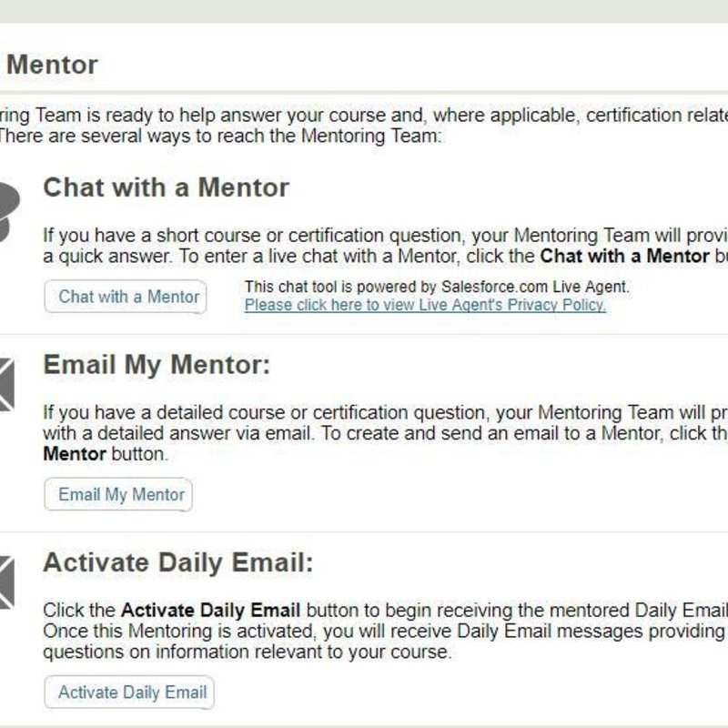Click the envelope icon beside Activate Daily Email heading
The image size is (728, 728).
click(x=7, y=582)
